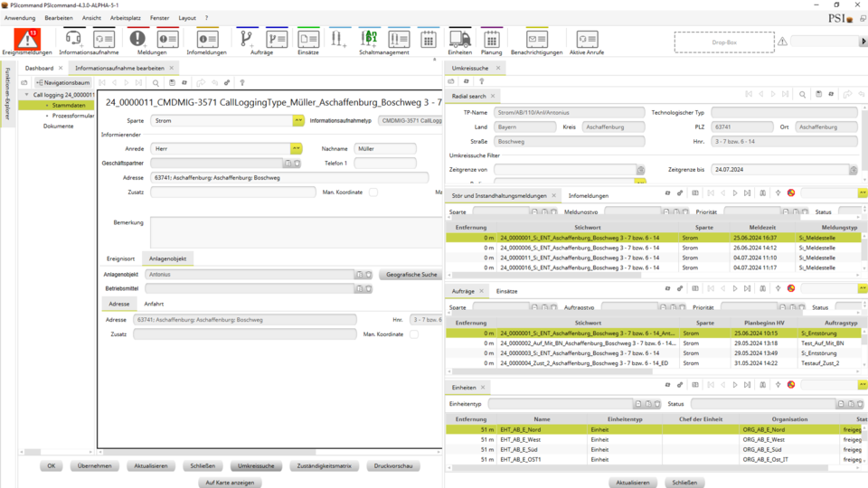Switch to Ereignisort tab
This screenshot has height=488, width=868.
point(120,258)
